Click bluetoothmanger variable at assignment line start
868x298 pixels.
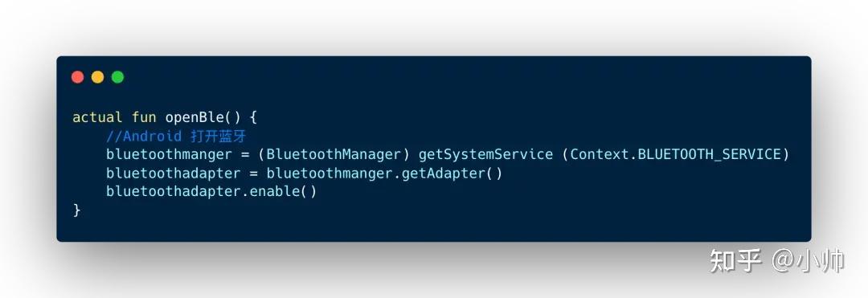click(169, 154)
